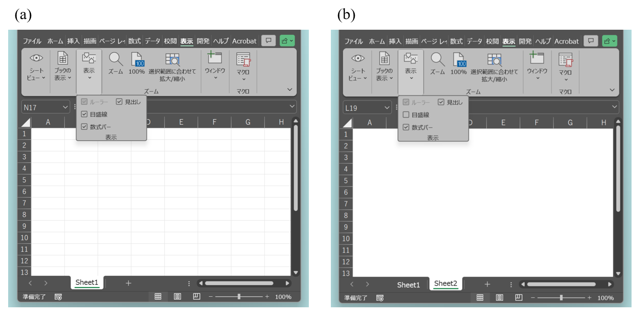Select row 7 header in window (b)
Viewport: 644px width, 314px height.
tap(346, 204)
